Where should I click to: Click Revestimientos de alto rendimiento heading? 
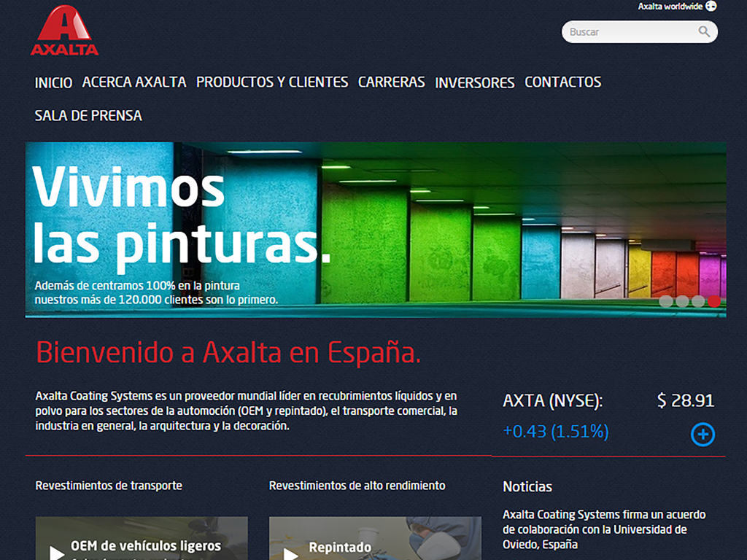point(357,485)
